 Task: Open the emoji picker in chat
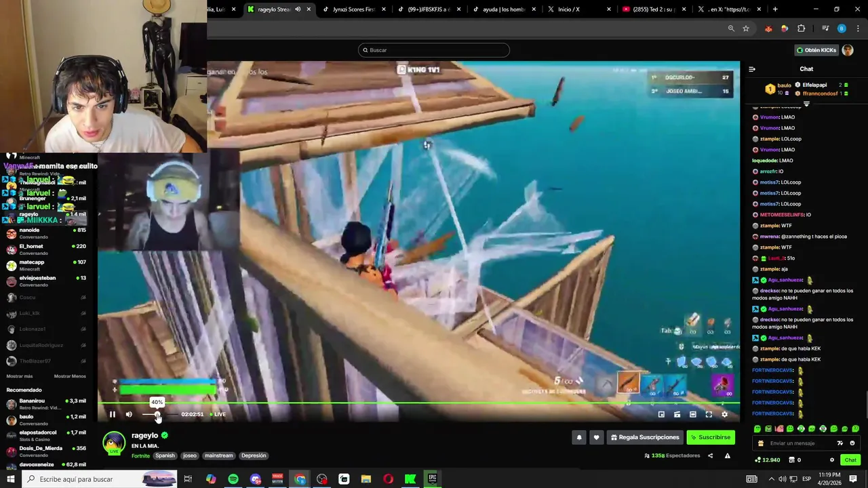(852, 443)
